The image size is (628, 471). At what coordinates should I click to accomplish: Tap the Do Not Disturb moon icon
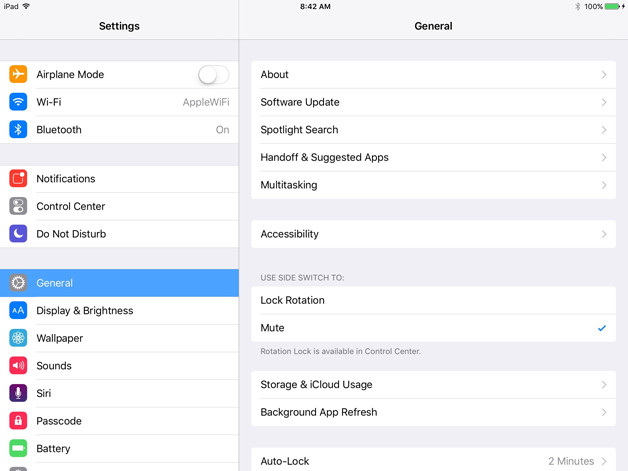click(18, 234)
